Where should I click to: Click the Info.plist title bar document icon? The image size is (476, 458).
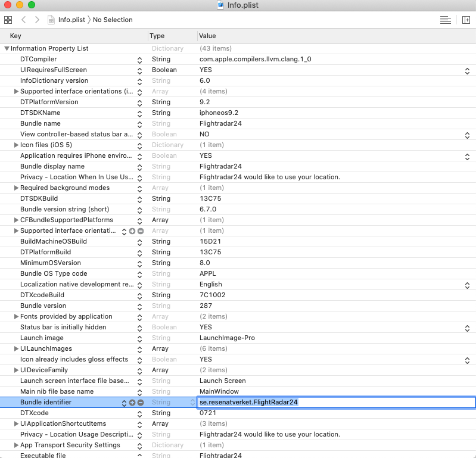(220, 5)
